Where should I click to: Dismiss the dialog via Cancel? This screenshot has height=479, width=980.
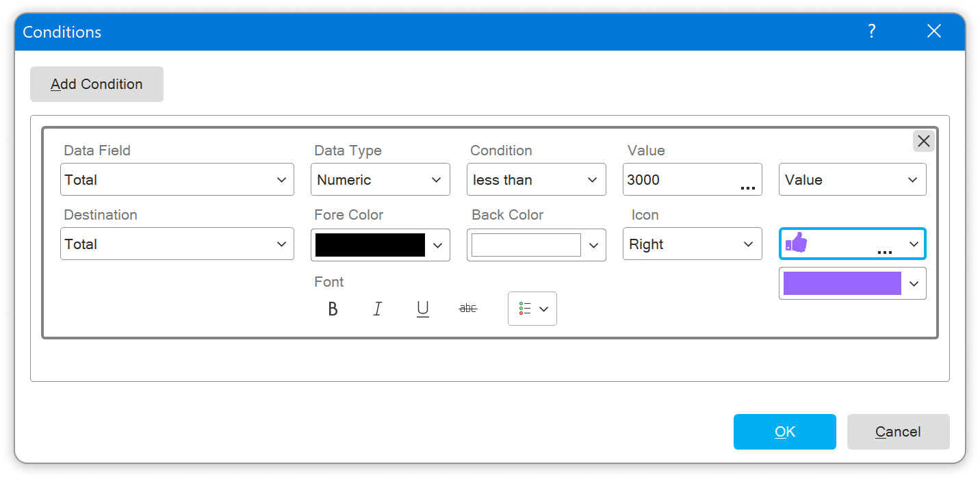(898, 432)
